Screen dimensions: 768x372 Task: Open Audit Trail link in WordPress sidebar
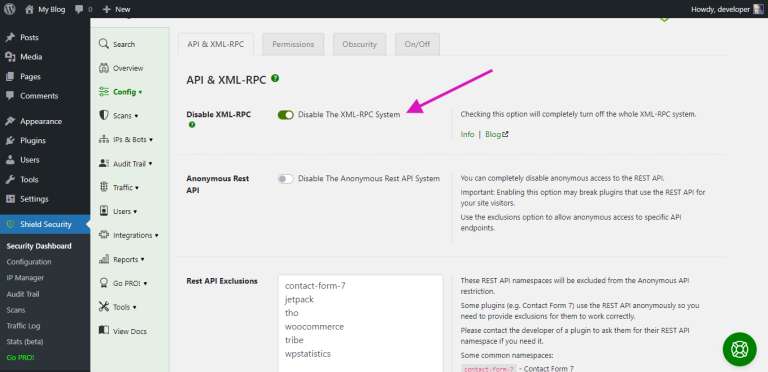point(23,294)
